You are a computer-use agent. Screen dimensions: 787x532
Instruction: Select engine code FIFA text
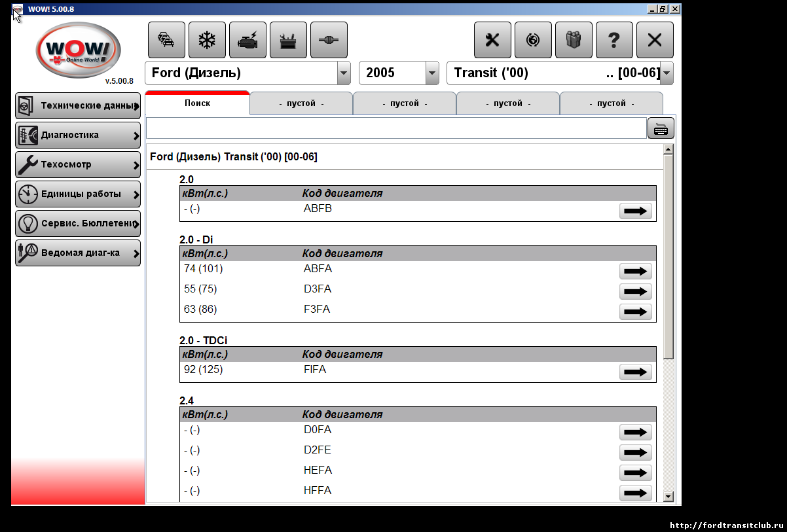[315, 369]
